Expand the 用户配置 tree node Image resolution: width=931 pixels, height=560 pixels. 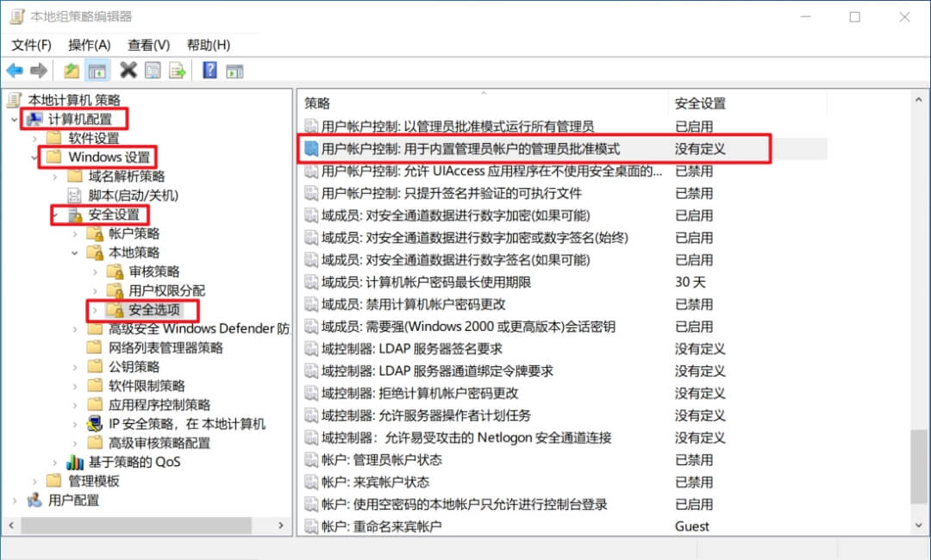pos(15,501)
